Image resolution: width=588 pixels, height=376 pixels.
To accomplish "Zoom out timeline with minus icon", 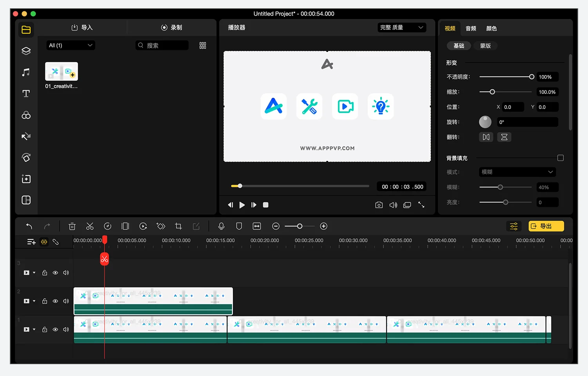I will pyautogui.click(x=276, y=226).
